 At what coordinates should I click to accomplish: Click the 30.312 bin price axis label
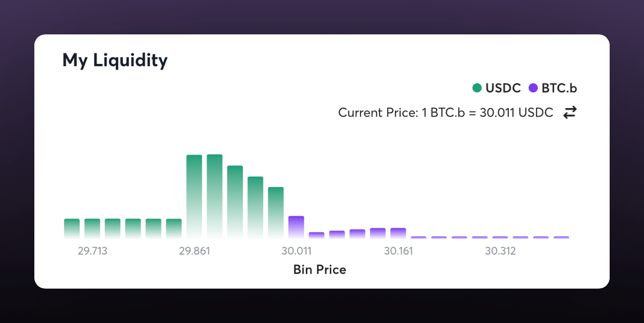coord(500,251)
